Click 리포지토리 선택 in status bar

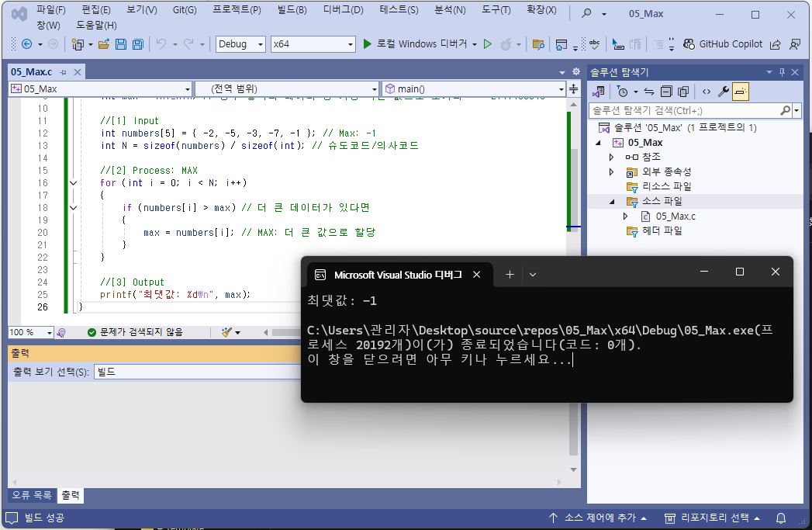tap(712, 518)
